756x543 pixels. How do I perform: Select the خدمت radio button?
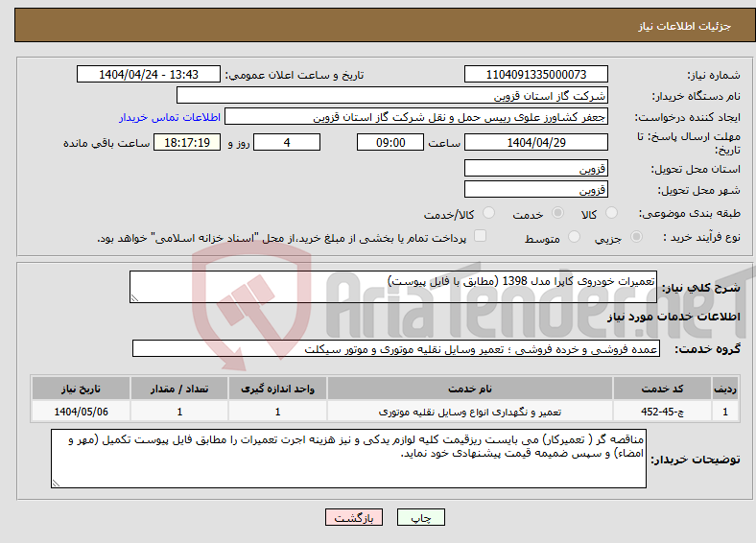click(x=557, y=213)
